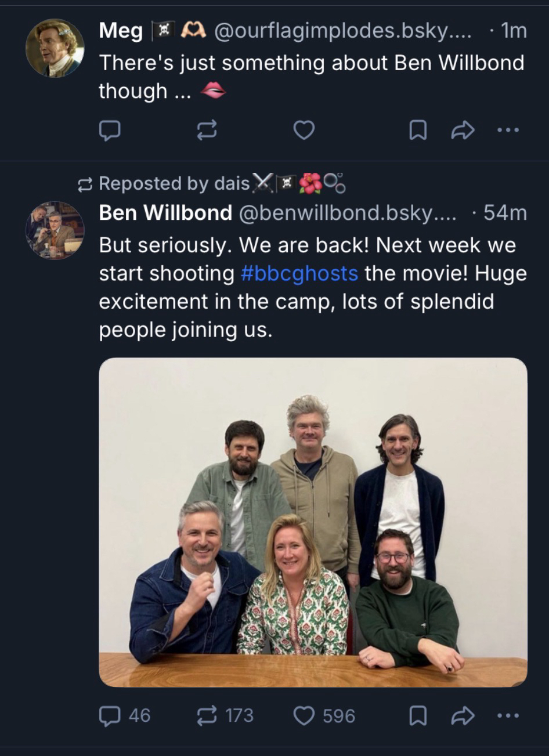549x756 pixels.
Task: Bookmark Meg's post
Action: pyautogui.click(x=418, y=131)
